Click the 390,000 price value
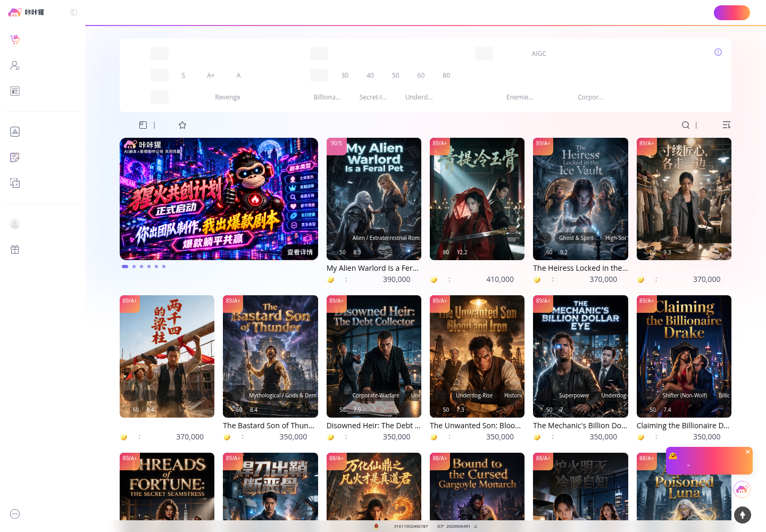 (397, 279)
